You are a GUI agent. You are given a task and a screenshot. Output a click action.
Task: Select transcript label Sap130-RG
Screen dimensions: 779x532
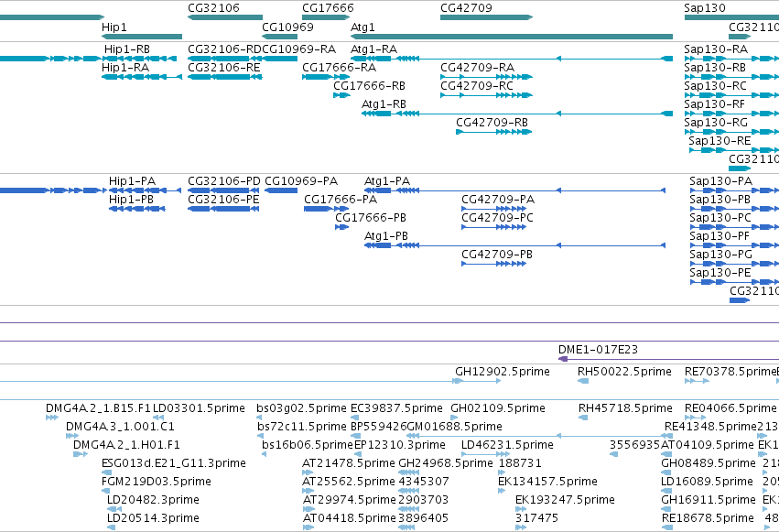[716, 123]
